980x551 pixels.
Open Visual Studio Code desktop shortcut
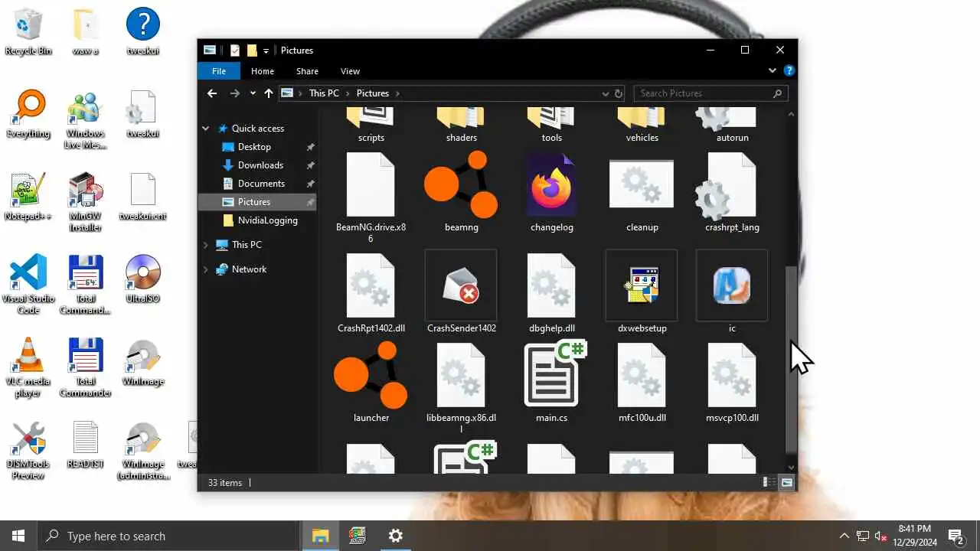pos(28,283)
